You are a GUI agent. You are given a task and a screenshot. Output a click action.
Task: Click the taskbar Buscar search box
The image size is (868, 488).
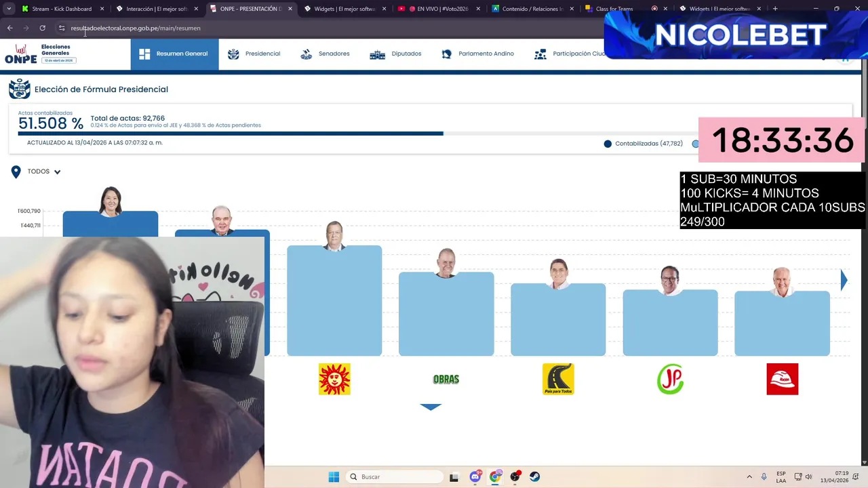point(394,477)
